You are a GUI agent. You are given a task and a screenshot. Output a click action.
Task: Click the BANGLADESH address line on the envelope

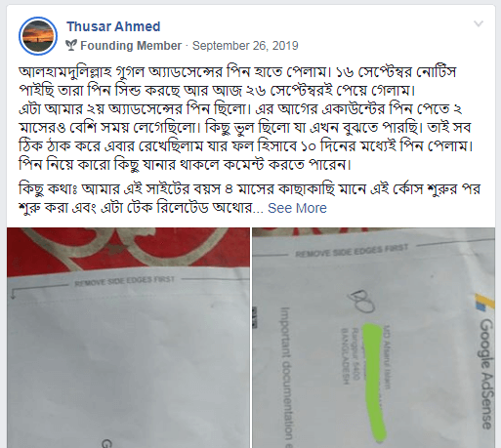345,356
